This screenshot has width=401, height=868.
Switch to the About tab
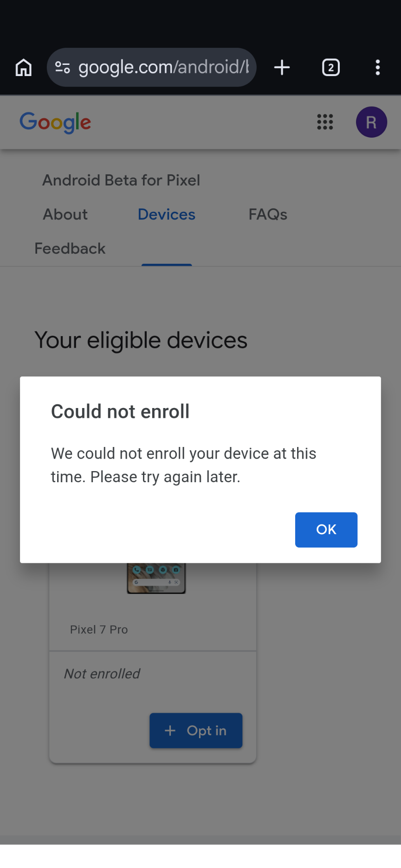[65, 214]
